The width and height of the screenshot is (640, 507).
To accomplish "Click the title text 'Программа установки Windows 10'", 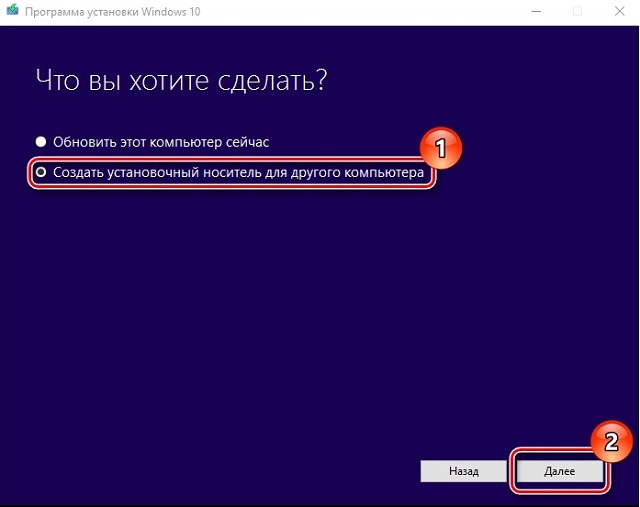I will coord(113,11).
